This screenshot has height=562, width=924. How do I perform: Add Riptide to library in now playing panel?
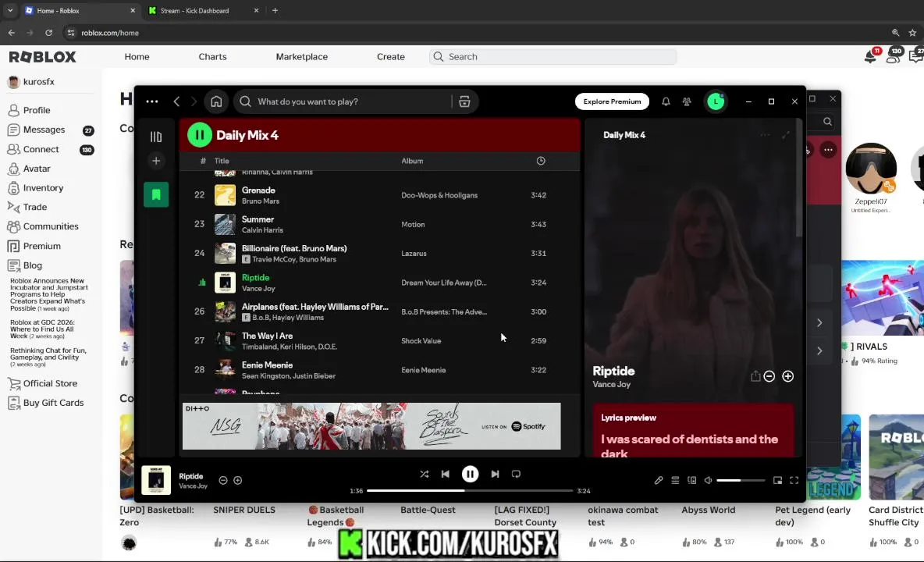click(x=788, y=376)
